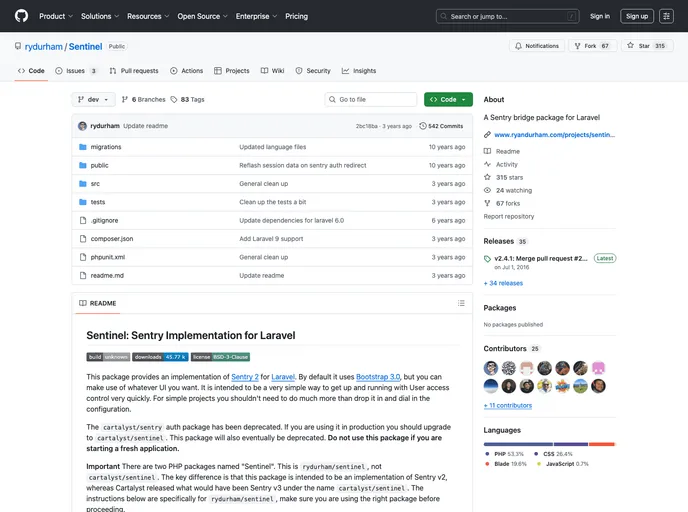Open the .gitignore file

pyautogui.click(x=104, y=221)
